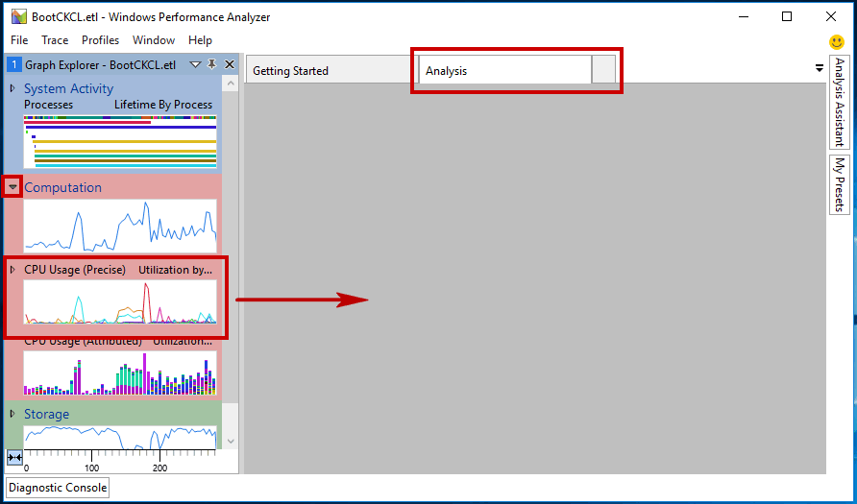Select the Storage heading
The height and width of the screenshot is (504, 857).
click(x=46, y=414)
